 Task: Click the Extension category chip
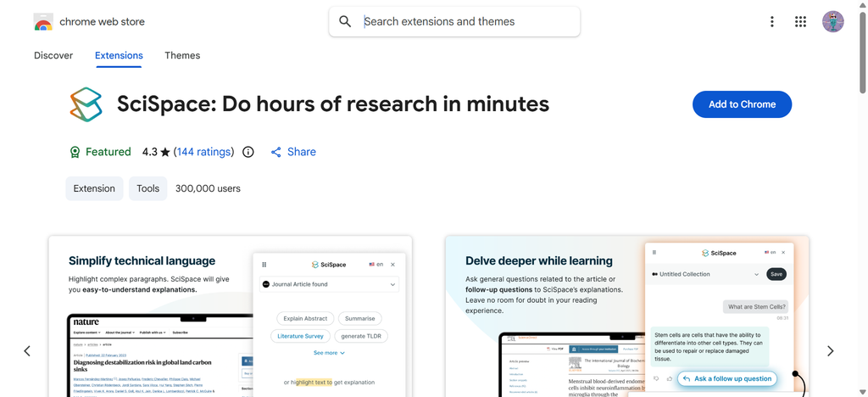point(94,188)
